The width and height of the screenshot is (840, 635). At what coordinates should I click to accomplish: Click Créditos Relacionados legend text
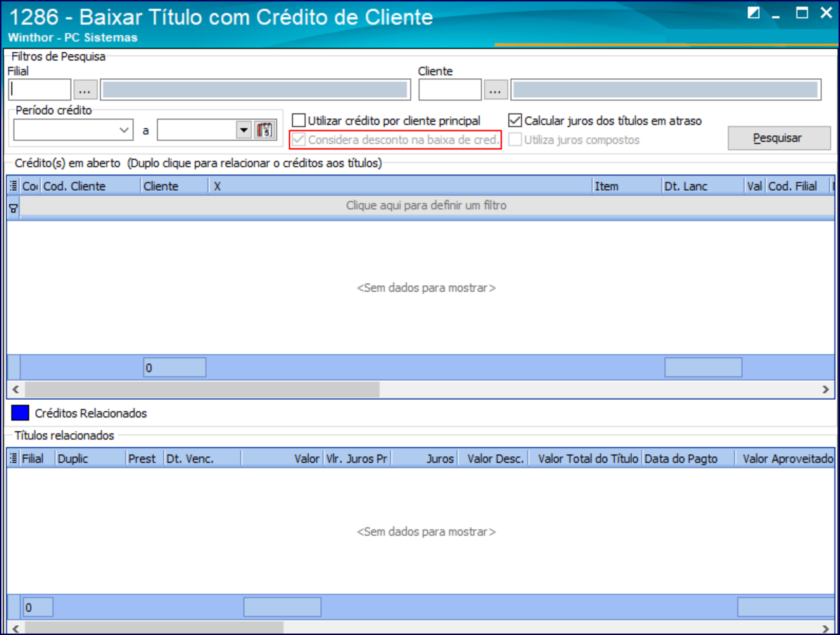pos(91,413)
